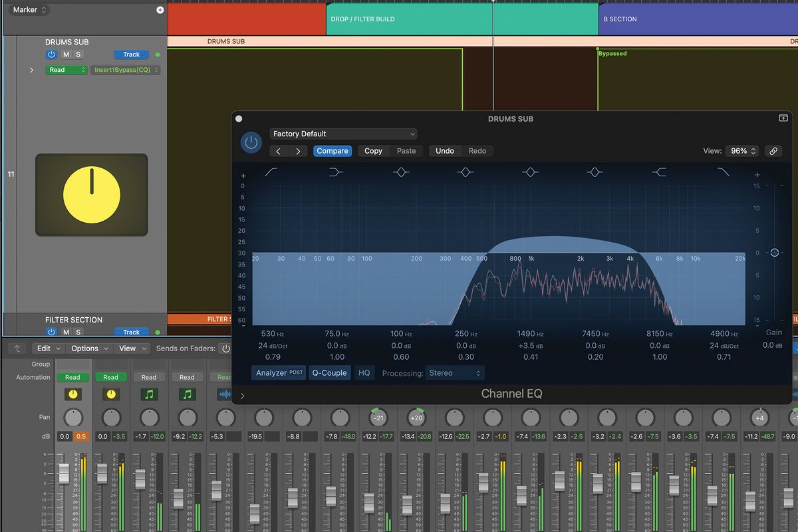Click the green music note icon in the mixer
Image resolution: width=798 pixels, height=532 pixels.
tap(149, 394)
